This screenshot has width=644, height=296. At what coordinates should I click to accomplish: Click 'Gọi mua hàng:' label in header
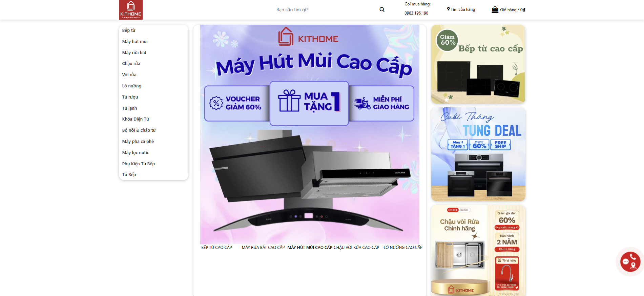pos(417,4)
